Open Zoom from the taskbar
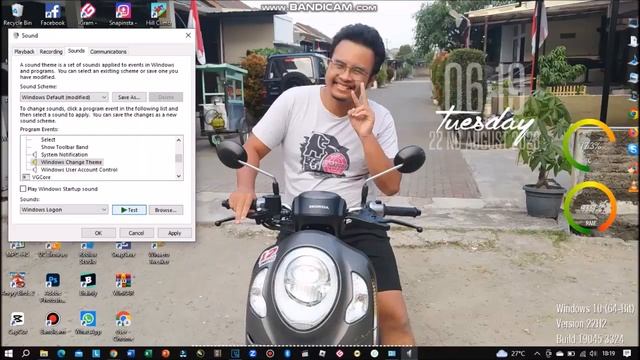 click(x=253, y=353)
